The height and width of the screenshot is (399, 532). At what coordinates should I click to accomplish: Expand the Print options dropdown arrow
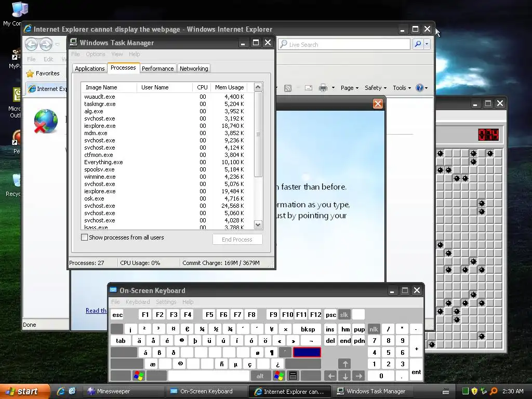[333, 88]
